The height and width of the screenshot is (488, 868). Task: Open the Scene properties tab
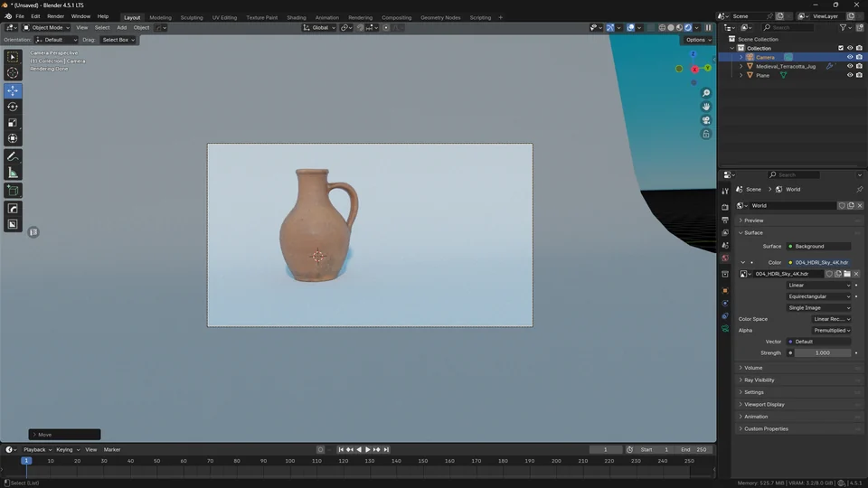point(725,246)
